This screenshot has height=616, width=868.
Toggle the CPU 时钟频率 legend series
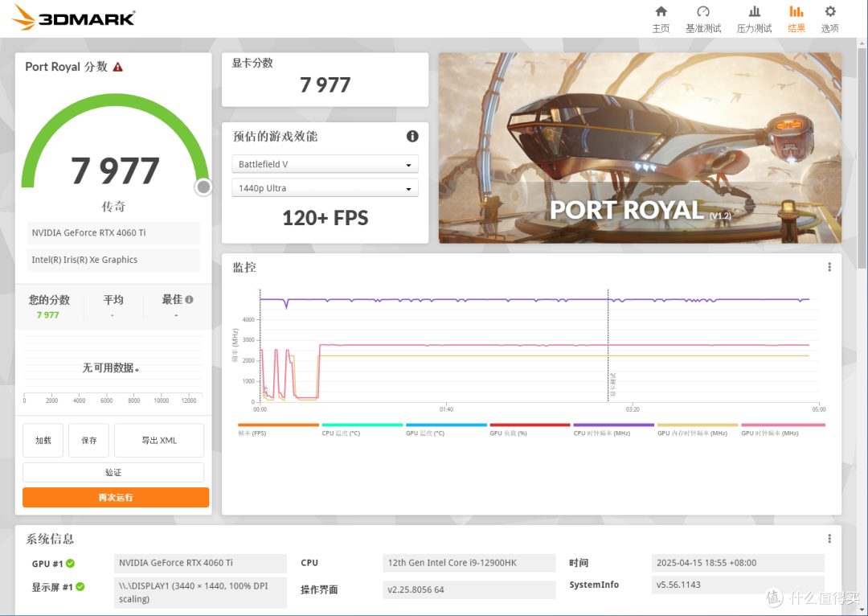click(x=613, y=429)
